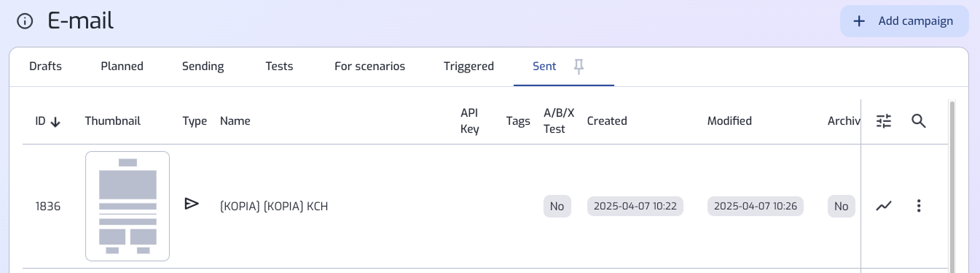Open the email thumbnail for campaign 1836
This screenshot has height=273, width=980.
click(x=128, y=206)
